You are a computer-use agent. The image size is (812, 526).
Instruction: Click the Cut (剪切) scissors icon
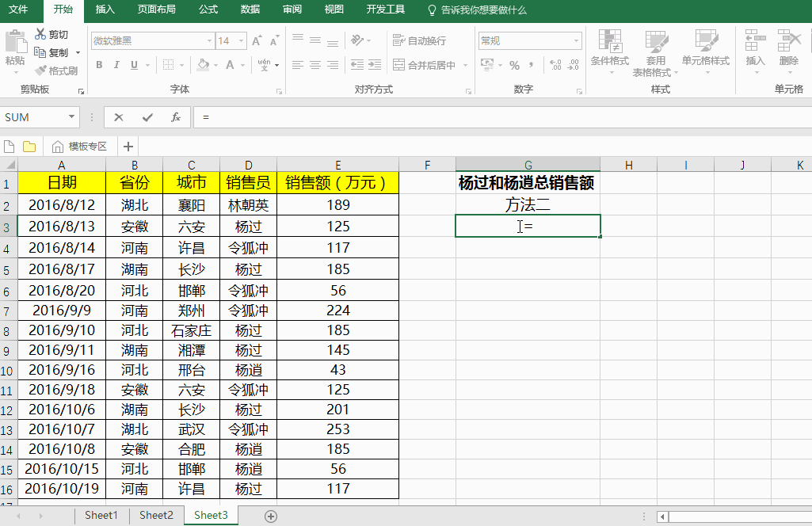pos(41,35)
